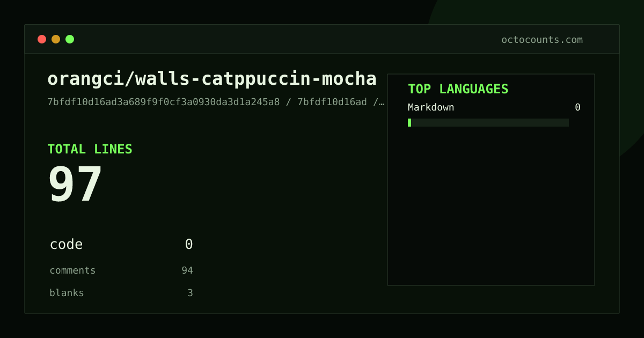Click the green maximize dot
The image size is (644, 338).
click(x=70, y=39)
